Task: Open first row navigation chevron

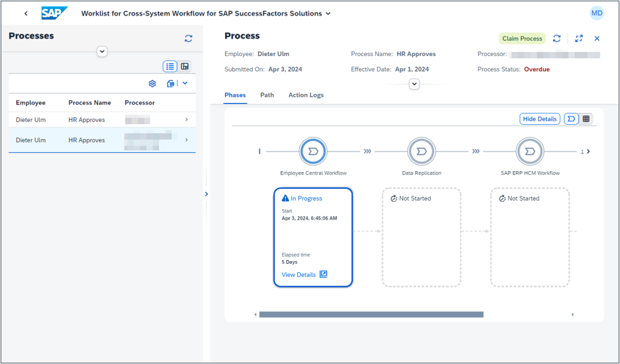Action: tap(187, 120)
